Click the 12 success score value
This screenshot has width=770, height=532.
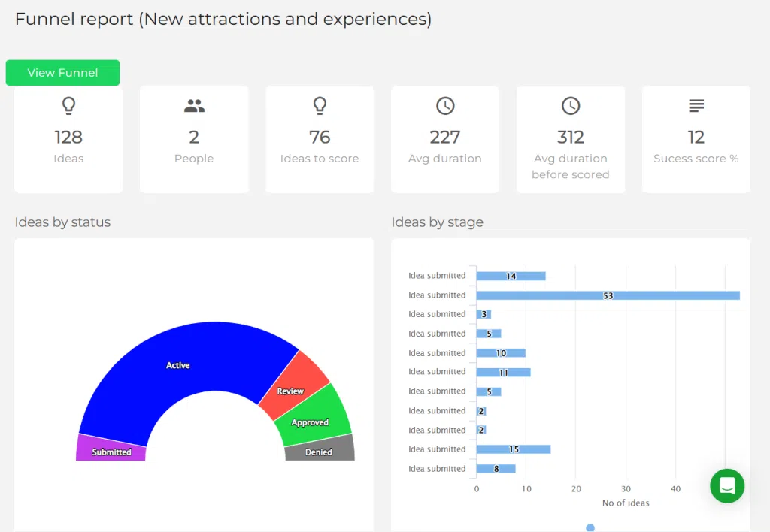tap(696, 137)
